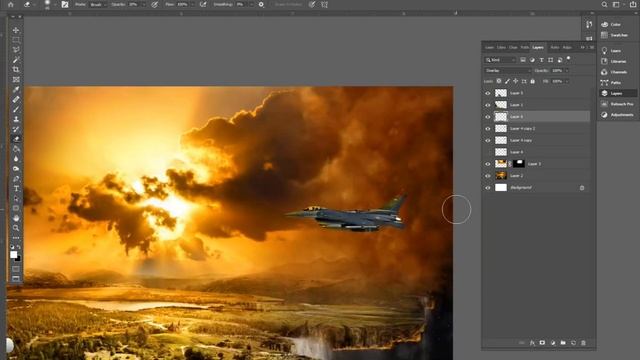Click Create new group folder button

563,343
